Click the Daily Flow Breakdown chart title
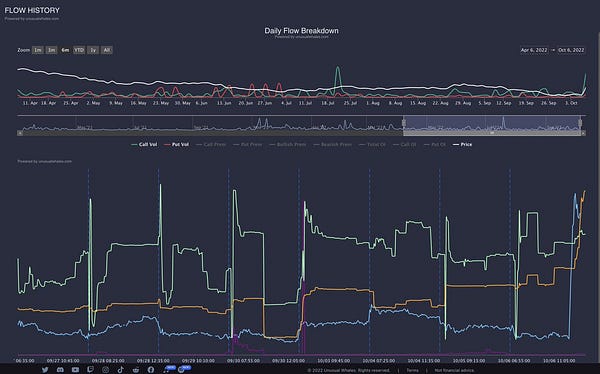This screenshot has height=374, width=600. pos(301,31)
